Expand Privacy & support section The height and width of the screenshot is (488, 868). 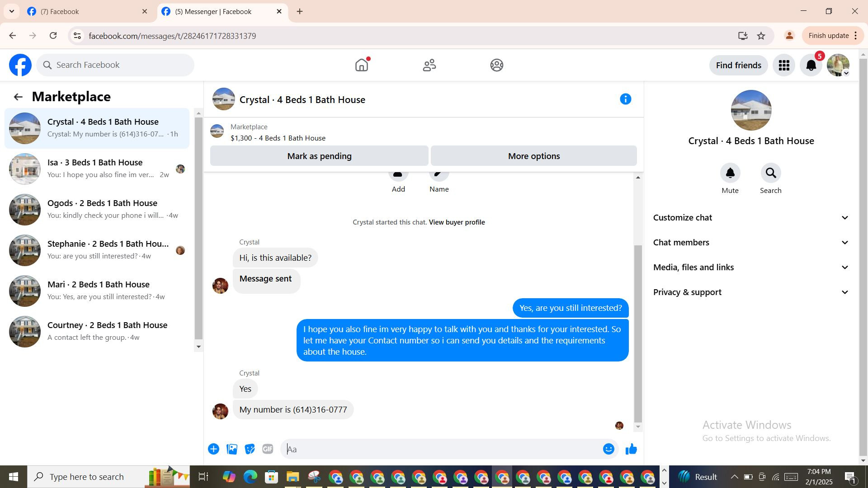click(750, 292)
